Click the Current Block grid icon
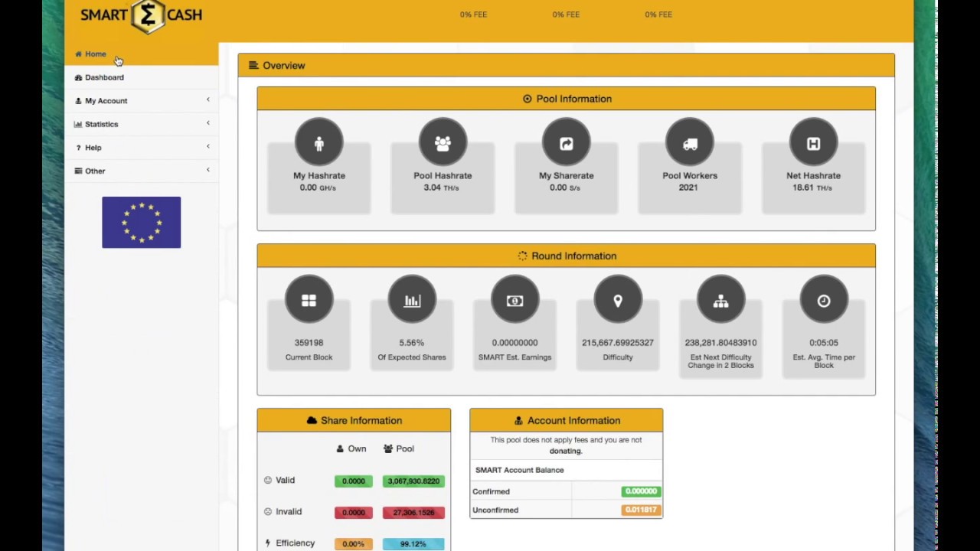 tap(309, 301)
